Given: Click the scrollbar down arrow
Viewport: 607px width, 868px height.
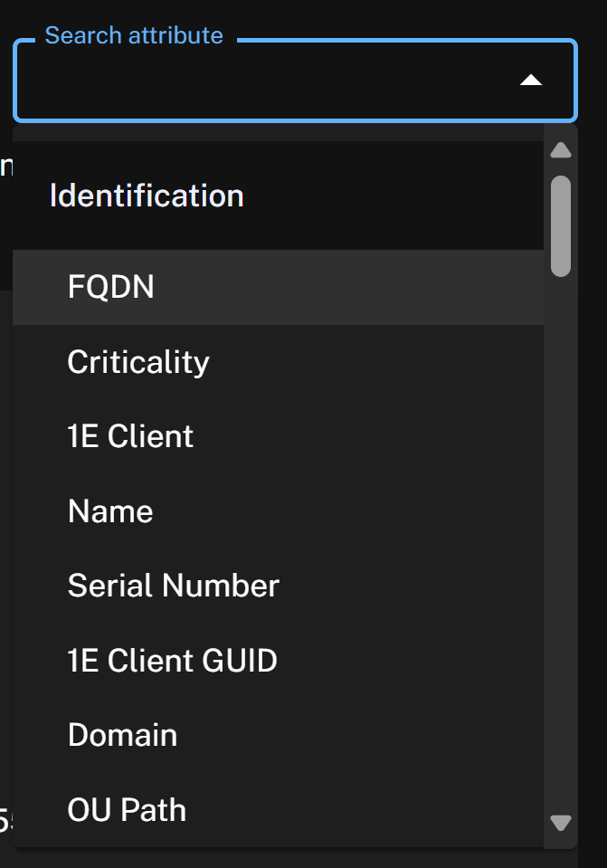Looking at the screenshot, I should tap(561, 823).
